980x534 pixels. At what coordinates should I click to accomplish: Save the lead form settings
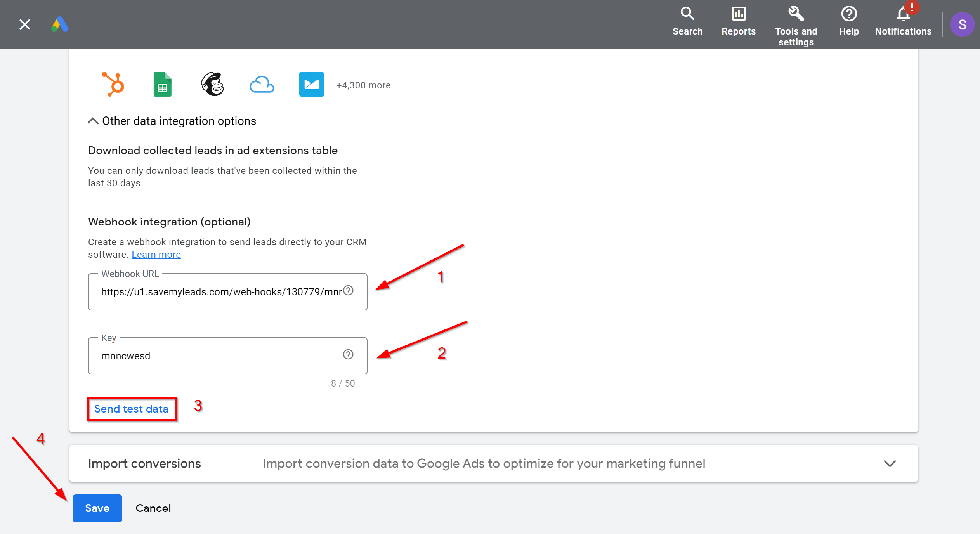[x=97, y=508]
